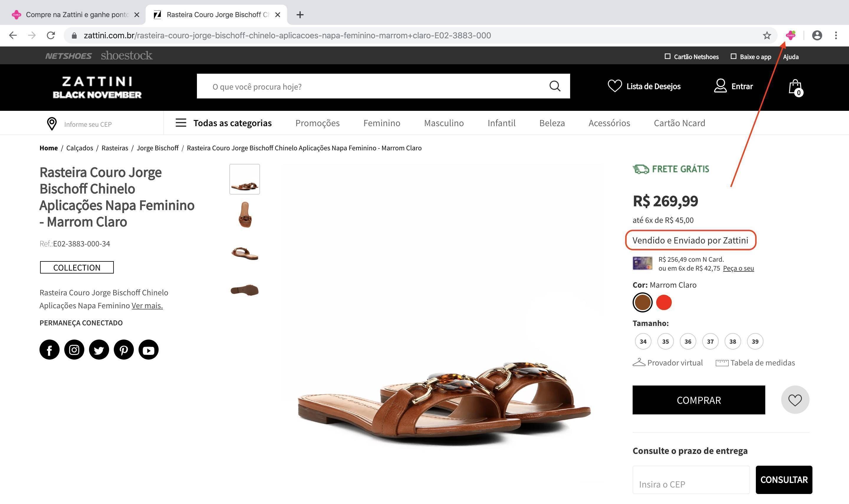Go to Rasteiras breadcrumb

click(115, 148)
